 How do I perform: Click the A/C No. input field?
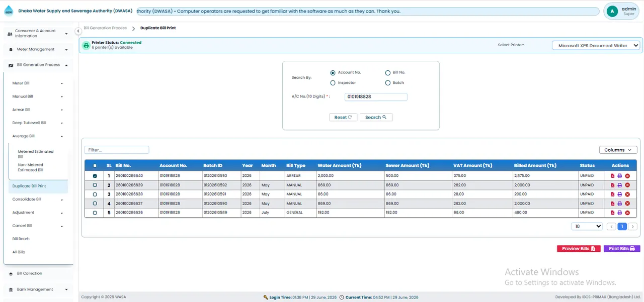click(x=376, y=96)
